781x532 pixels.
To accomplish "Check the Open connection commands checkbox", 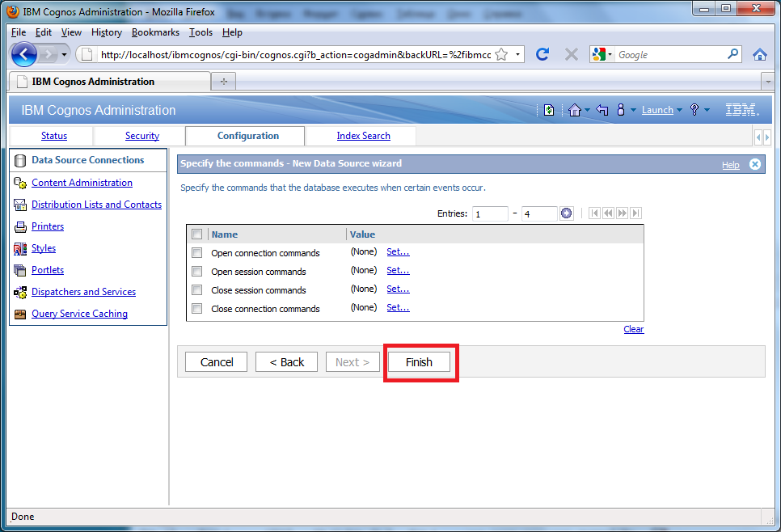I will 196,252.
